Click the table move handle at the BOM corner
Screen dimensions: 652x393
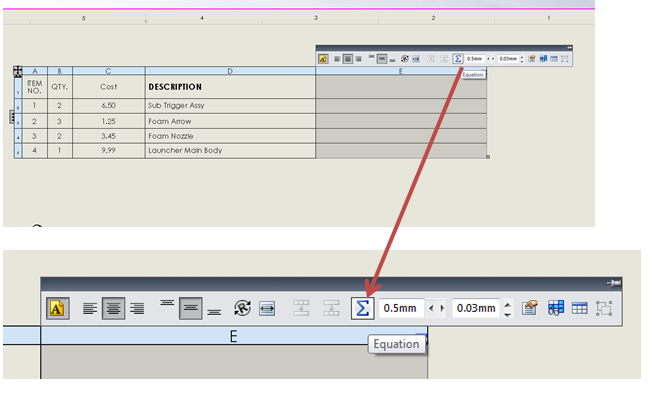(x=18, y=71)
